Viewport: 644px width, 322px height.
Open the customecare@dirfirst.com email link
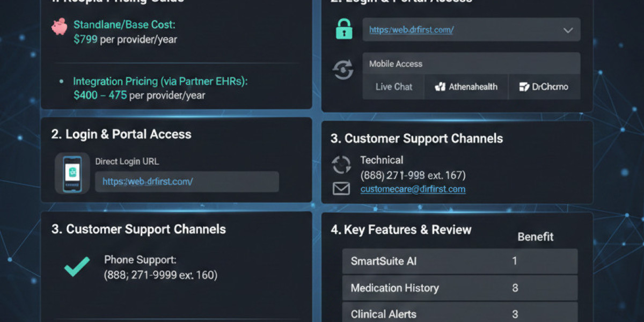coord(413,189)
